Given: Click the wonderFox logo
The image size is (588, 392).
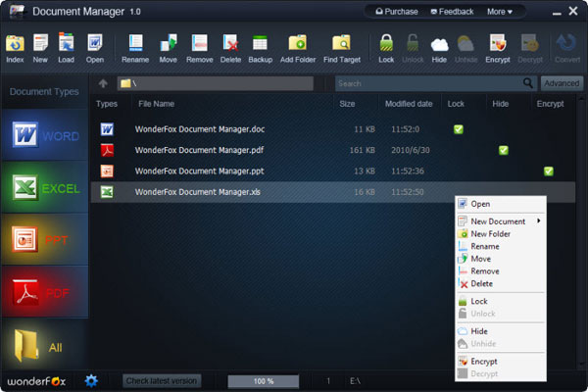Looking at the screenshot, I should click(36, 381).
